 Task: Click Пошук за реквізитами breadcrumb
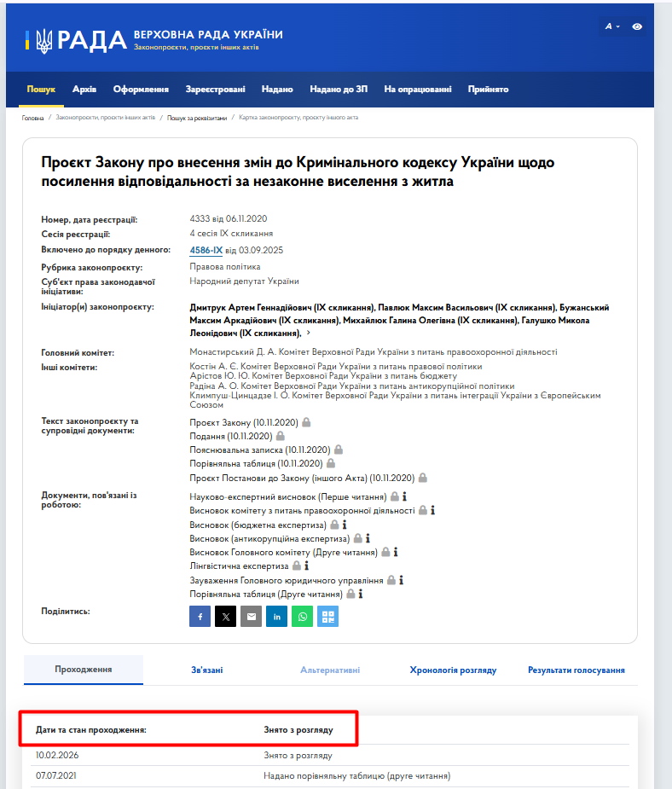(197, 118)
